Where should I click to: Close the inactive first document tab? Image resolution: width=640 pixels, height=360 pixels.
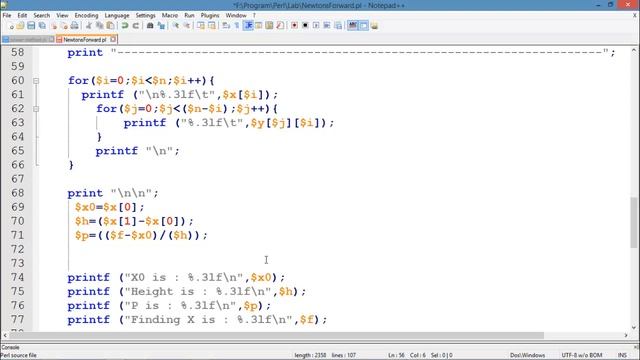pyautogui.click(x=51, y=39)
